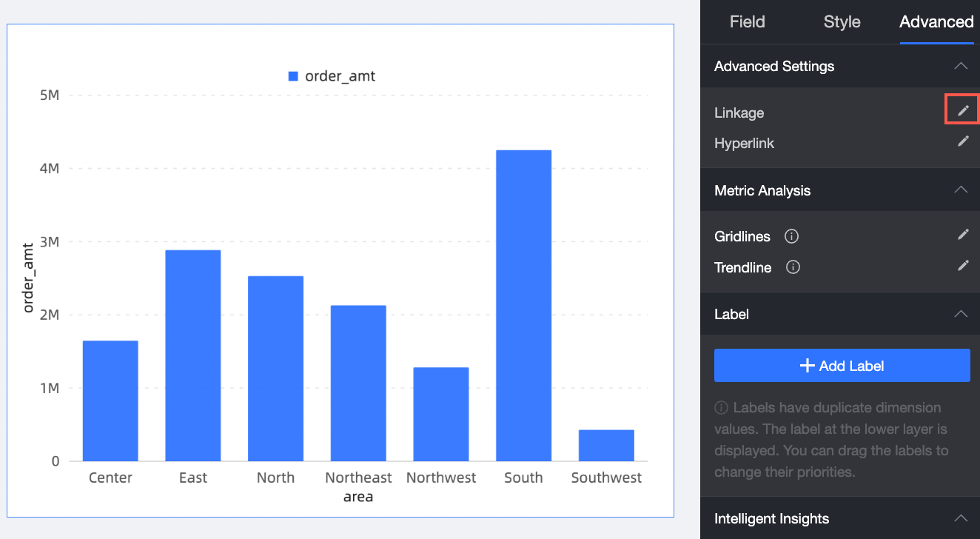Collapse the Metric Analysis section
The image size is (980, 539).
pyautogui.click(x=961, y=190)
